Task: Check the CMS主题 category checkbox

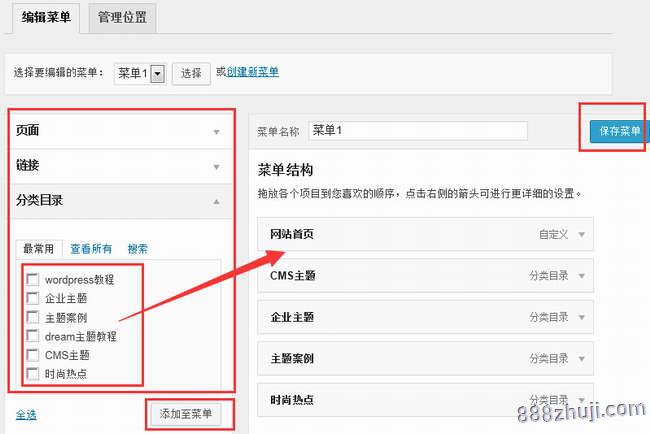Action: (33, 355)
